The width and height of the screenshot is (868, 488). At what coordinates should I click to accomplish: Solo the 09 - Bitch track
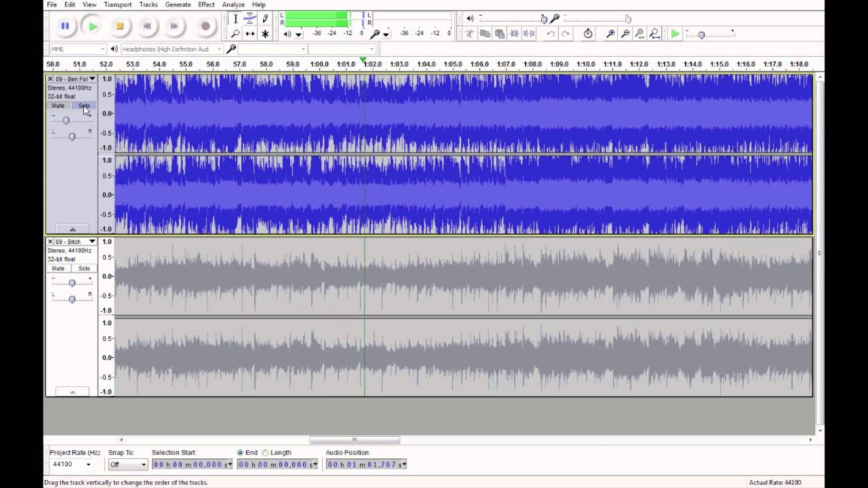84,268
